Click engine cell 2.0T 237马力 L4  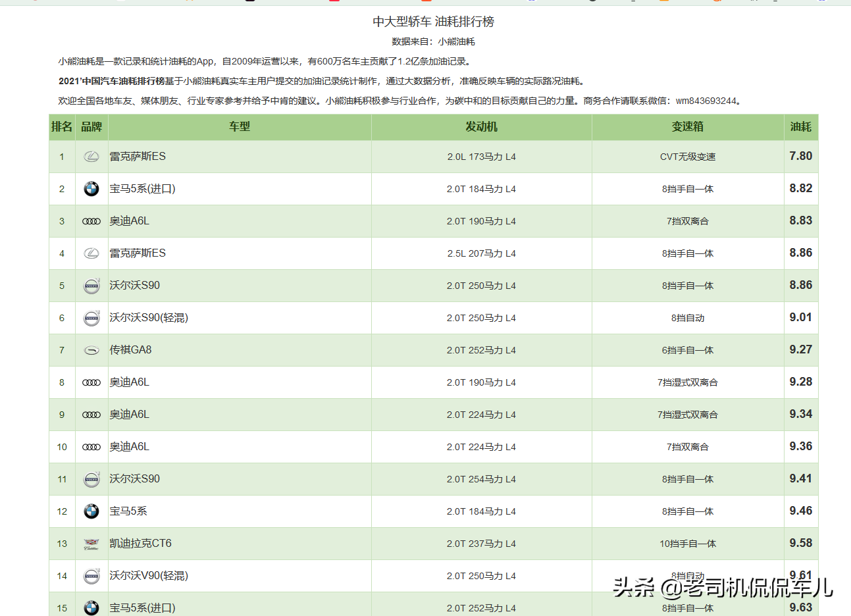point(482,544)
